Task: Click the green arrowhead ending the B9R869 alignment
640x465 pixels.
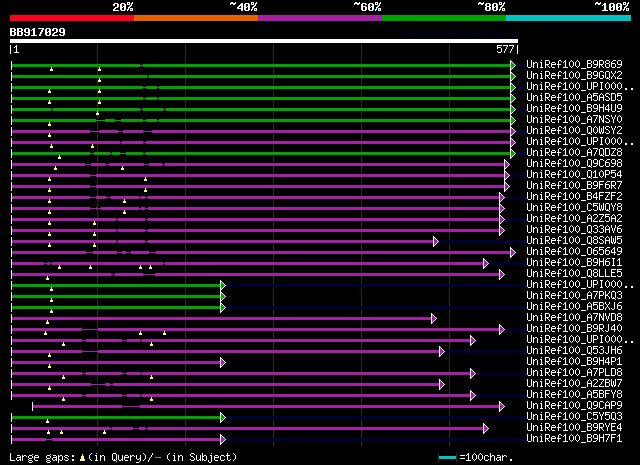Action: [x=513, y=65]
